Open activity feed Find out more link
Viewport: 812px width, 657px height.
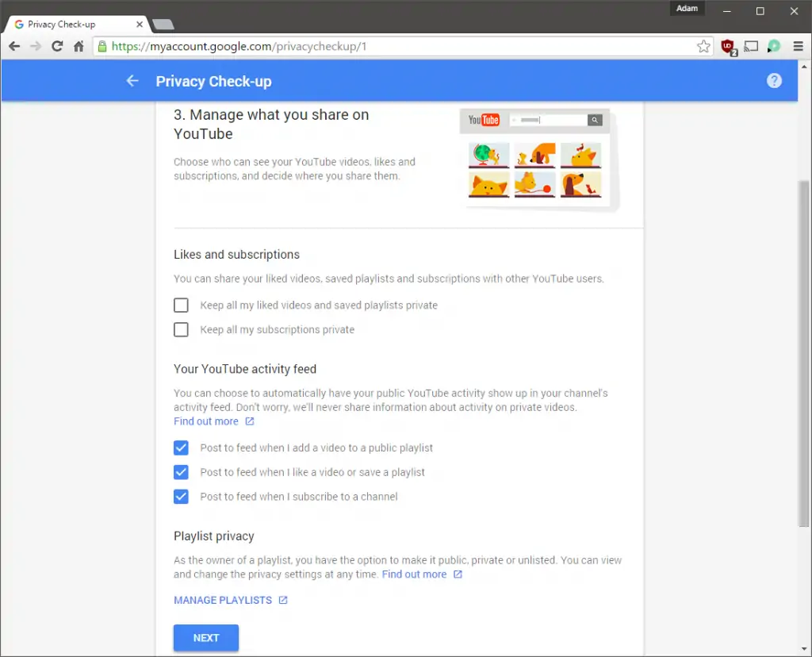coord(206,421)
